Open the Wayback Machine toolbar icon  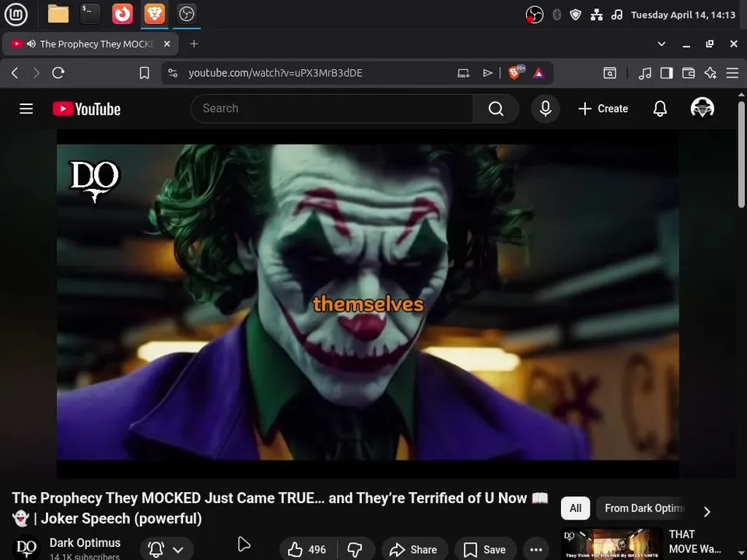point(610,73)
